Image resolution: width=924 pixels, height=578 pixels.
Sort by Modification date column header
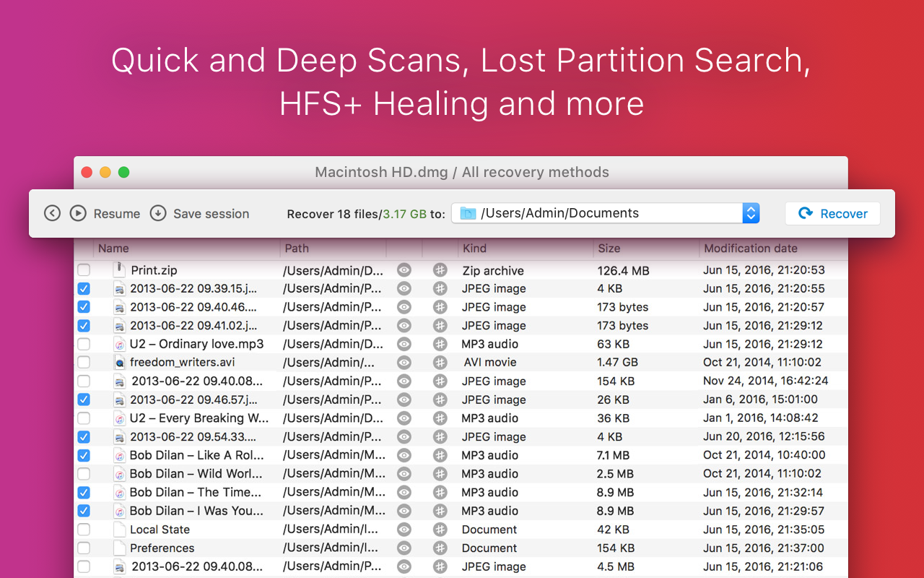(x=751, y=249)
